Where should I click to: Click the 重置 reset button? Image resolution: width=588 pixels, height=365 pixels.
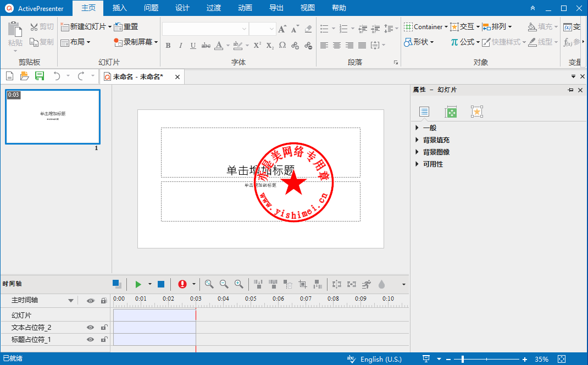pos(126,26)
